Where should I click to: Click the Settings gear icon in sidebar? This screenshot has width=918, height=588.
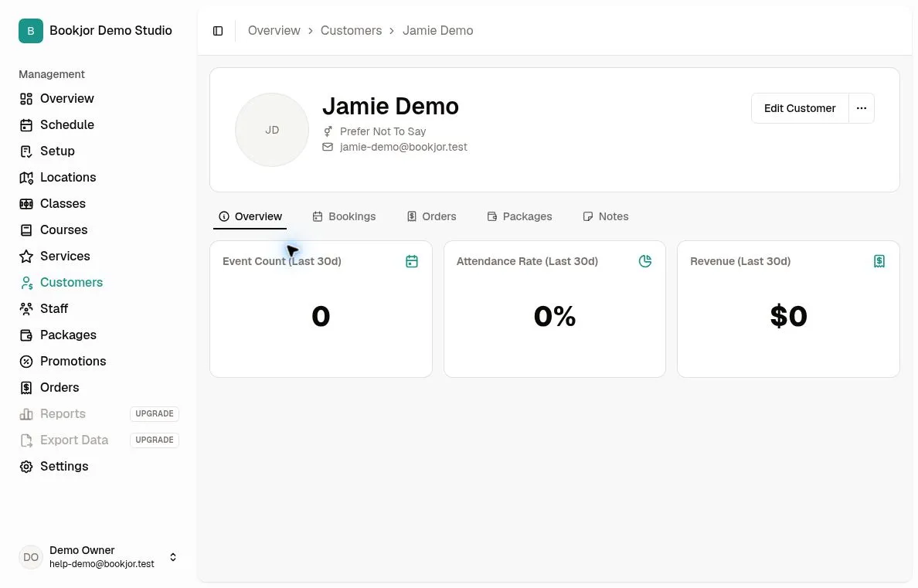click(x=25, y=467)
